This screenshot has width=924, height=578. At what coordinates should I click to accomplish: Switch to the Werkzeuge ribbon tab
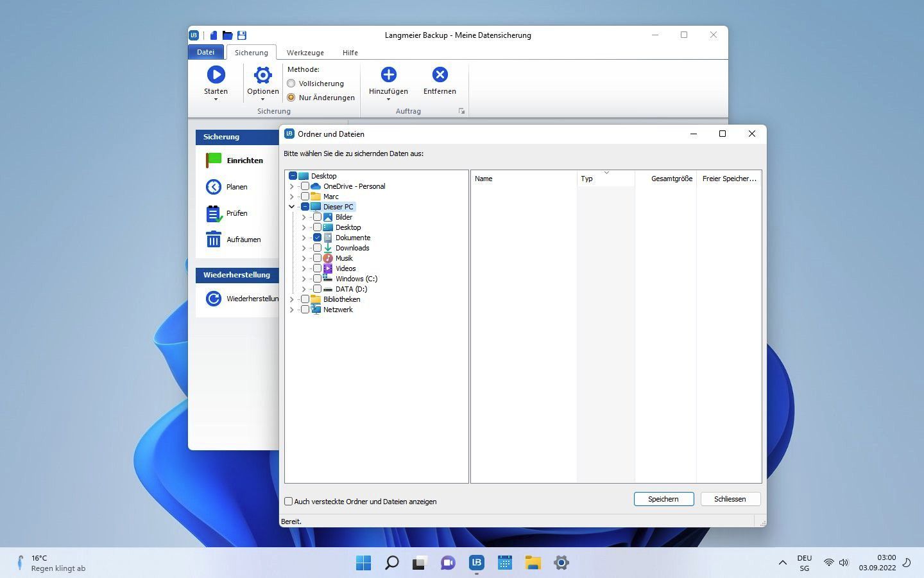click(305, 53)
